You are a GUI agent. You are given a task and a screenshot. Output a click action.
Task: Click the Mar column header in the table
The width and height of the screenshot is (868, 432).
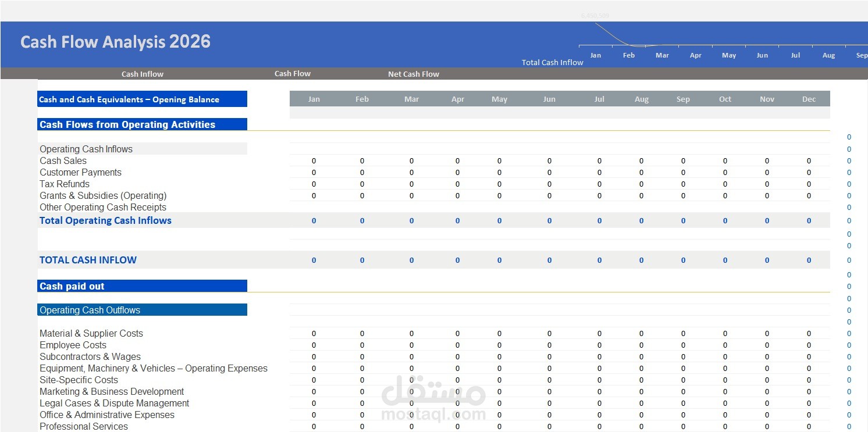point(411,99)
